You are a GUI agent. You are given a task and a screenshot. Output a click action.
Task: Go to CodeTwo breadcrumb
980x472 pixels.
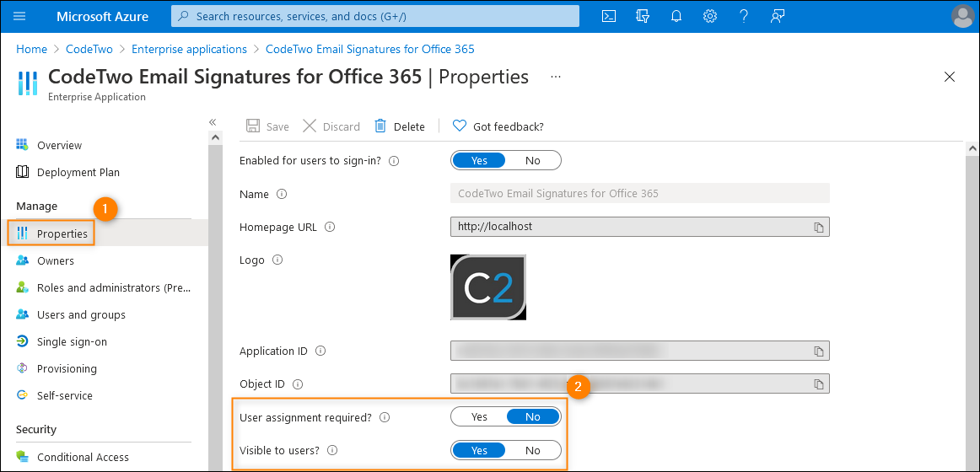[89, 49]
